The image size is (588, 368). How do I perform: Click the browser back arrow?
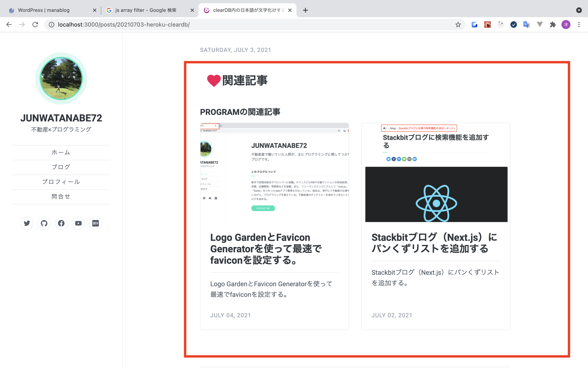point(9,25)
